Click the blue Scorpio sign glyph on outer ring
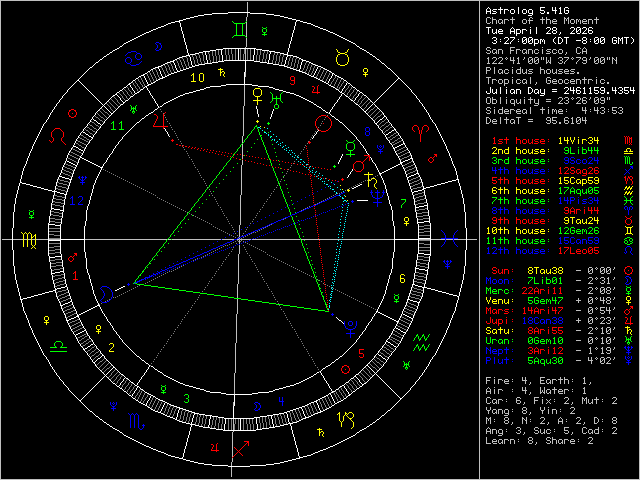 point(136,421)
